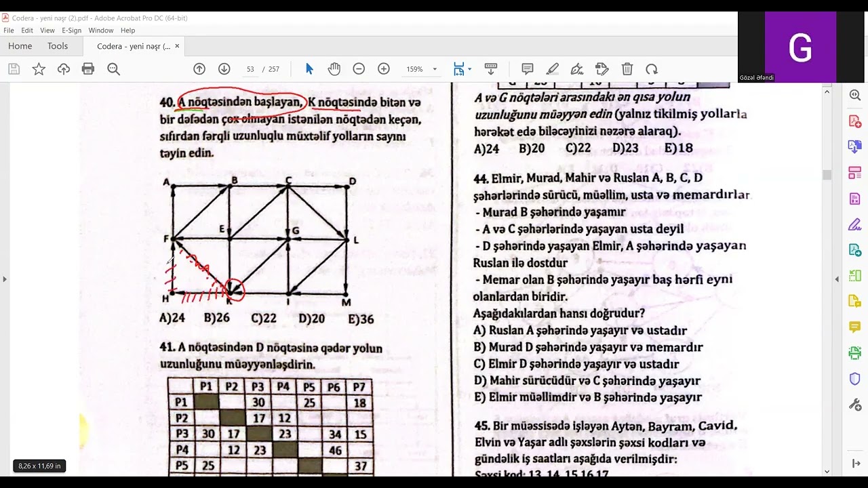
Task: Rotate the page view
Action: point(652,68)
